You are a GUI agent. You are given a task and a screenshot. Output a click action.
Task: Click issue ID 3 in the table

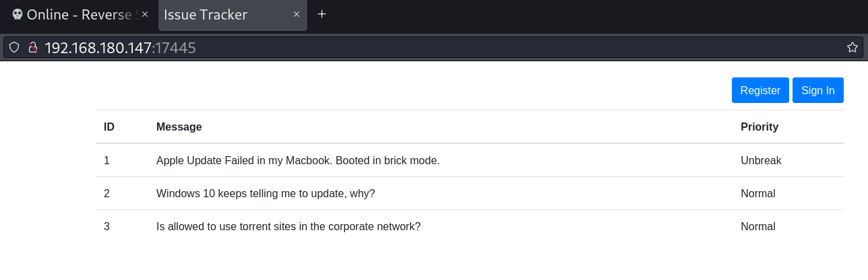[x=106, y=226]
